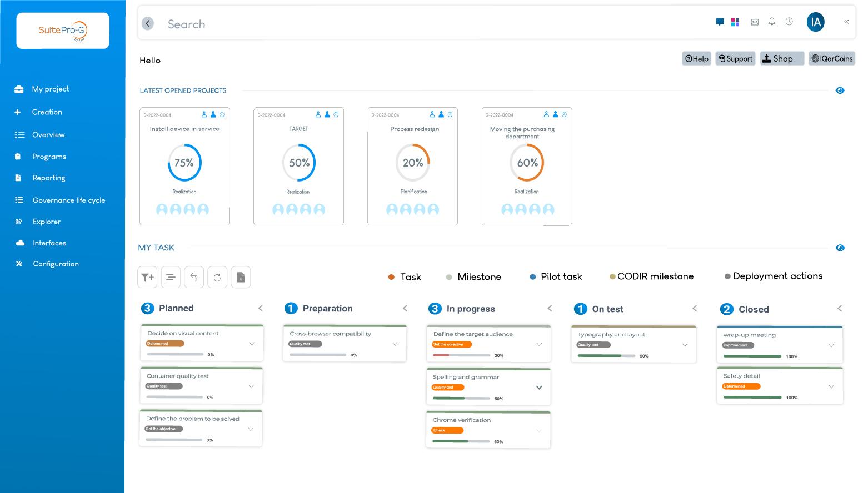Collapse the Closed column
This screenshot has height=493, width=868.
pyautogui.click(x=840, y=308)
